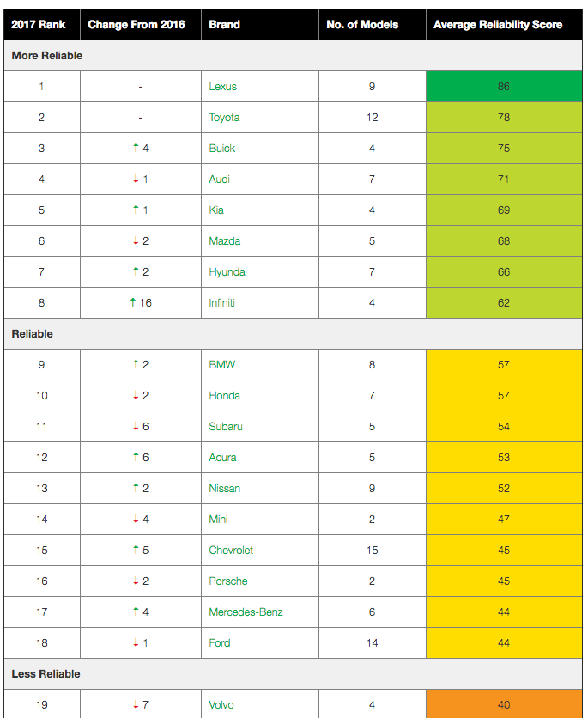
Task: Click the red down arrow in Audi row
Action: coord(136,179)
